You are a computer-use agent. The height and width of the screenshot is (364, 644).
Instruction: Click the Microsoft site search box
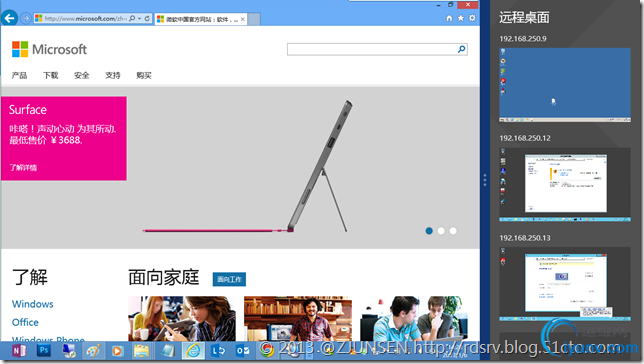pos(372,49)
